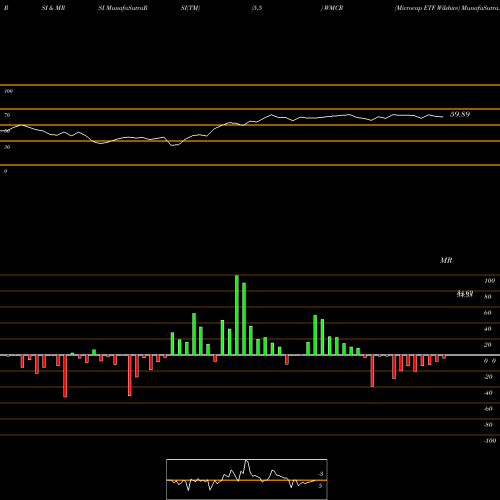Viewport: 500px width, 500px height.
Task: Click the SI MunafaSutraR header text
Action: click(x=123, y=8)
